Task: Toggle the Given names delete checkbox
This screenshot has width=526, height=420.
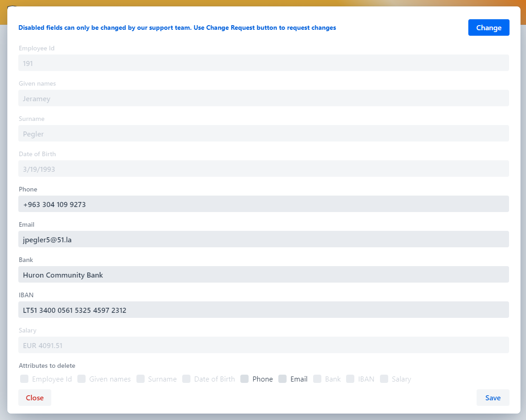Action: (x=81, y=379)
